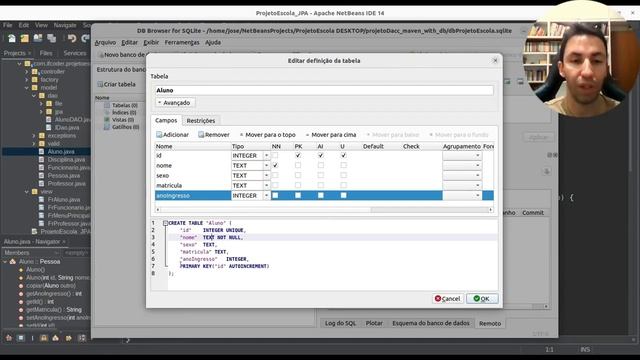
Task: Click the Remover field icon
Action: pos(201,135)
